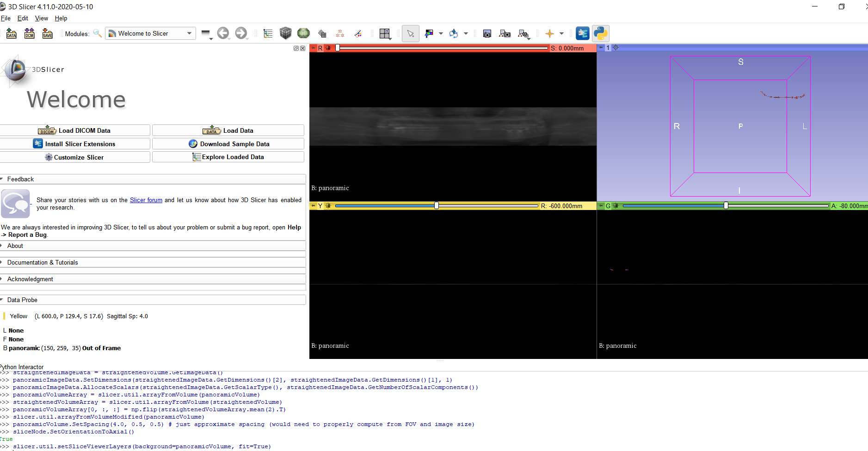Click the module finder magnifier icon
The image size is (868, 451).
tap(97, 33)
